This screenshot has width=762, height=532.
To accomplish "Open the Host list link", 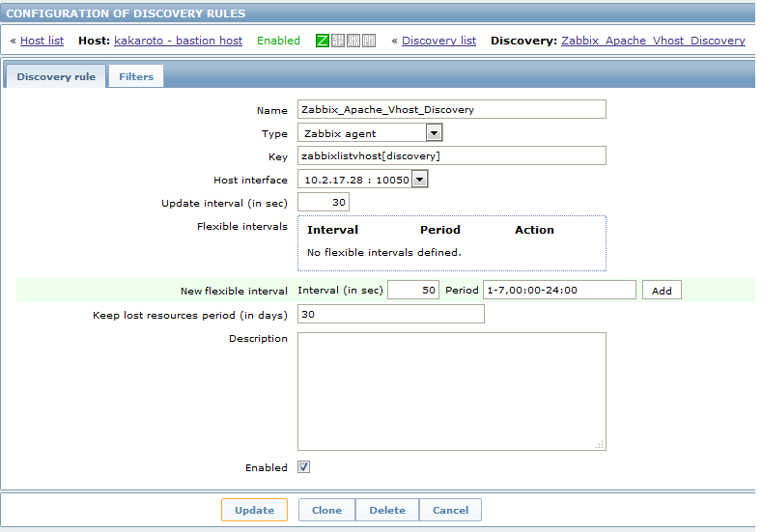I will coord(42,41).
